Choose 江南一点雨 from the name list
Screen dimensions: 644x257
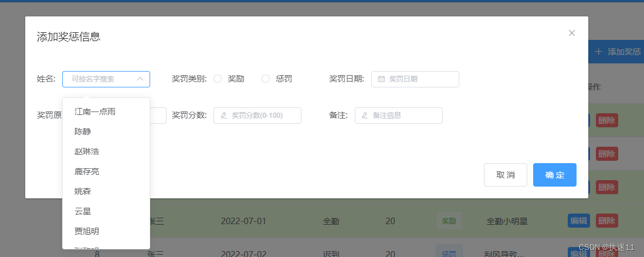click(106, 111)
